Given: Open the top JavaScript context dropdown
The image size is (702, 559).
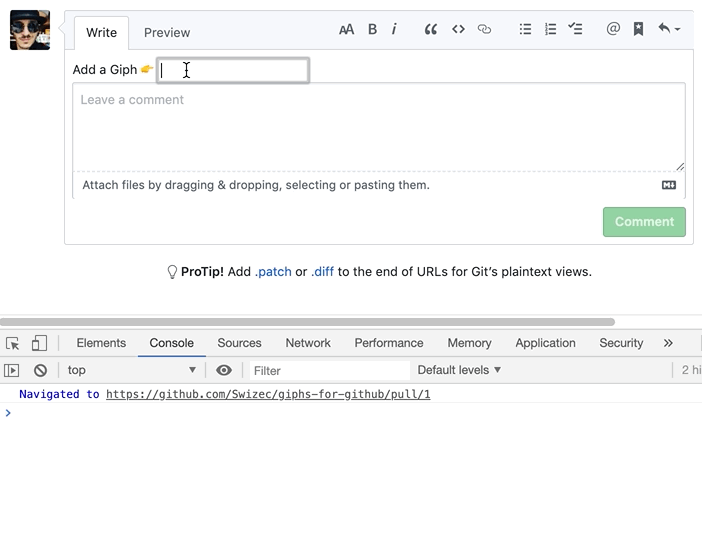Looking at the screenshot, I should point(132,370).
